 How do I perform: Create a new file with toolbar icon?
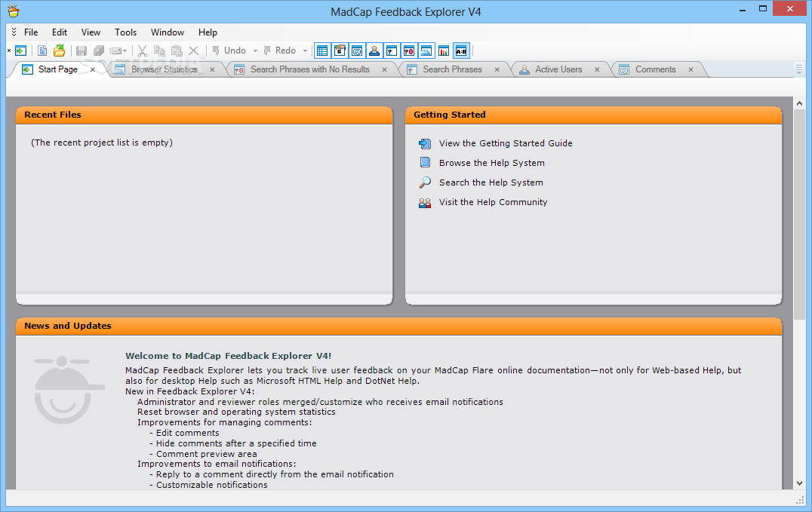tap(42, 51)
